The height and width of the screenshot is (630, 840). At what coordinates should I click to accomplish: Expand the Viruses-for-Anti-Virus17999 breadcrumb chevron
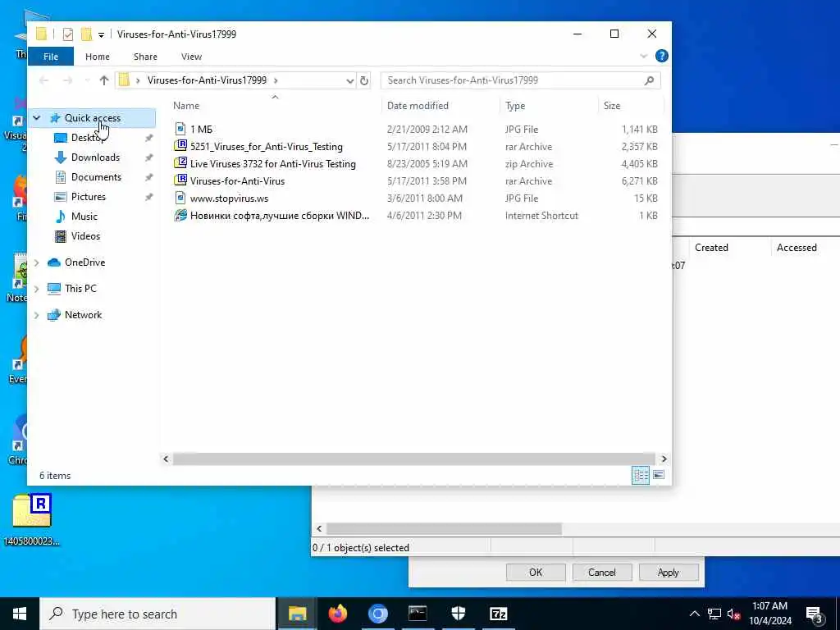276,80
